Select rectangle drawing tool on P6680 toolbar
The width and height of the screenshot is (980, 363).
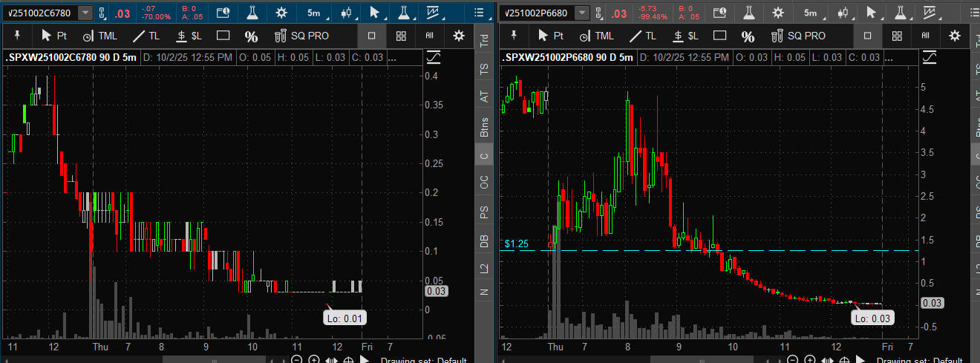pos(719,35)
